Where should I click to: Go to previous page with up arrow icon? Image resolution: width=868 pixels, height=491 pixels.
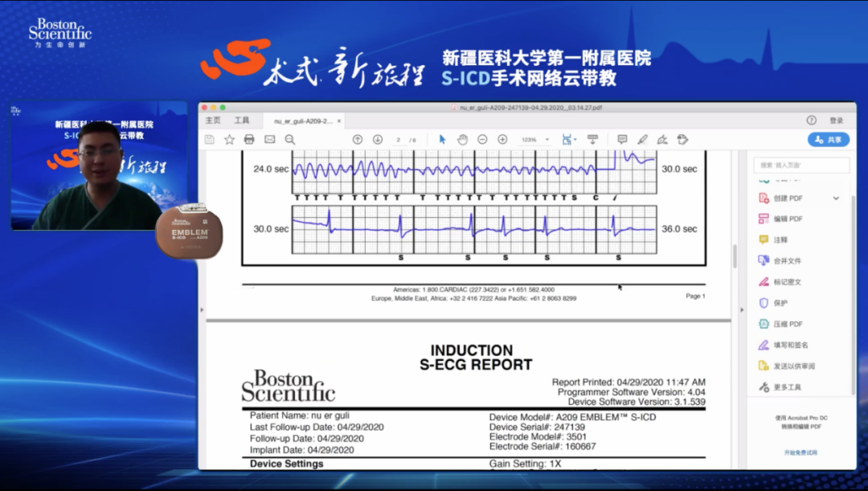tap(358, 140)
